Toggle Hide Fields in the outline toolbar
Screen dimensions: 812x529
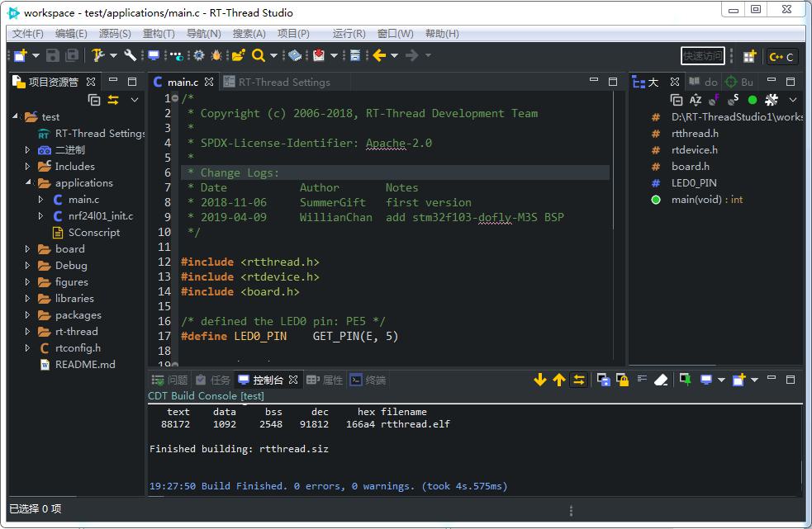[x=715, y=99]
